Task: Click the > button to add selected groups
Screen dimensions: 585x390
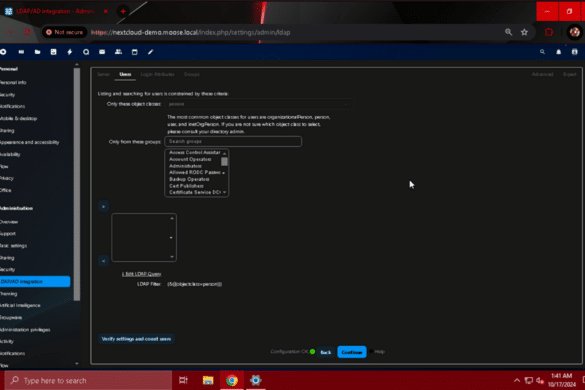Action: tap(103, 206)
